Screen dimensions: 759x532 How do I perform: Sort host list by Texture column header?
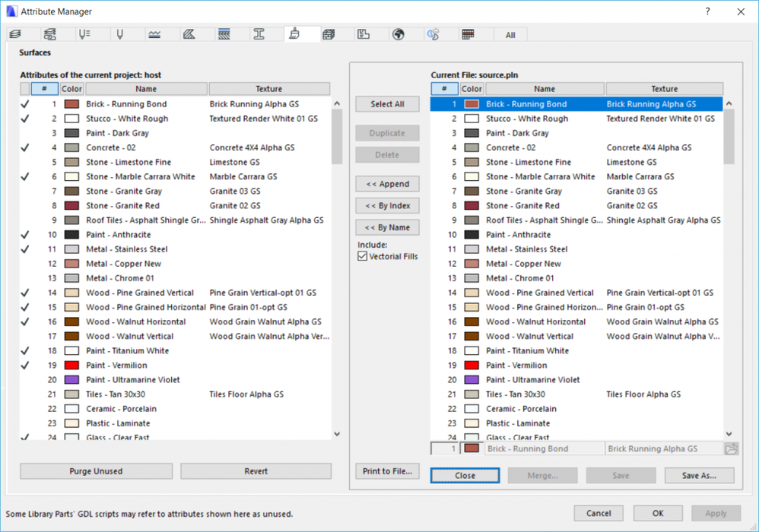click(x=269, y=89)
